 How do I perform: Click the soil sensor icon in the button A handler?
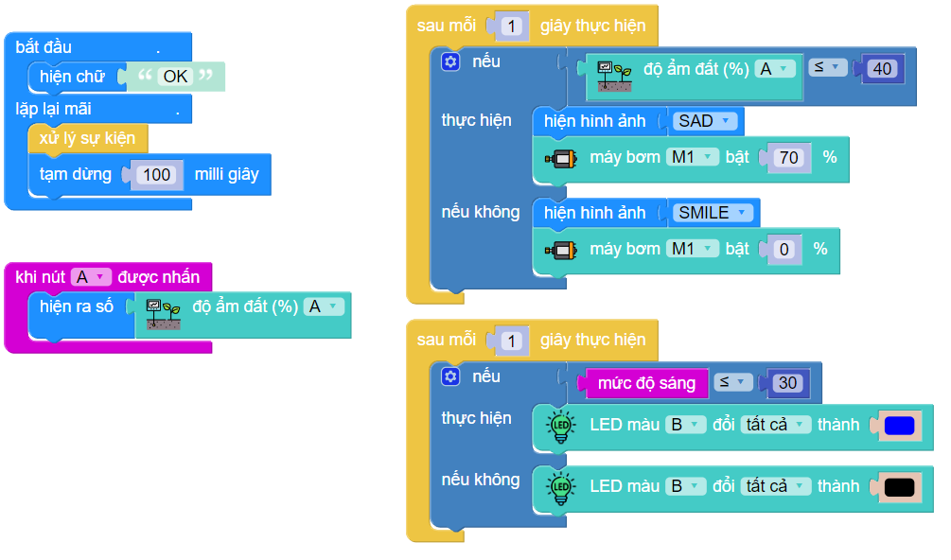(163, 314)
